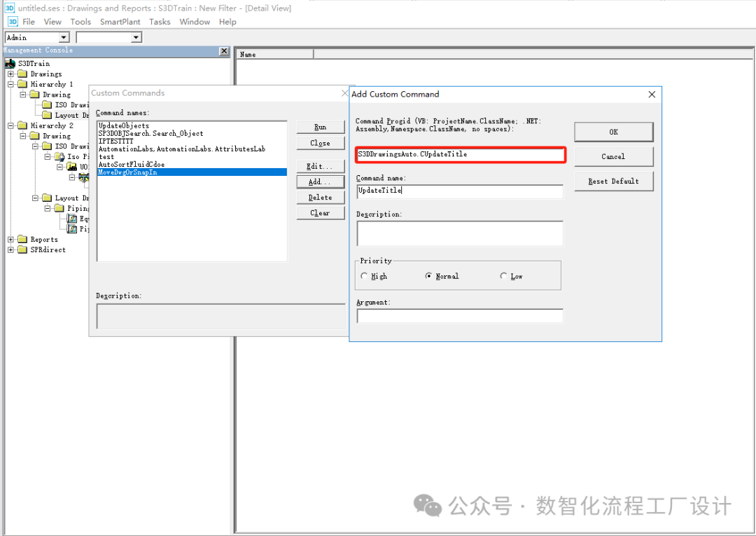Click the Eq drawing sheet icon
756x536 pixels.
coord(72,219)
